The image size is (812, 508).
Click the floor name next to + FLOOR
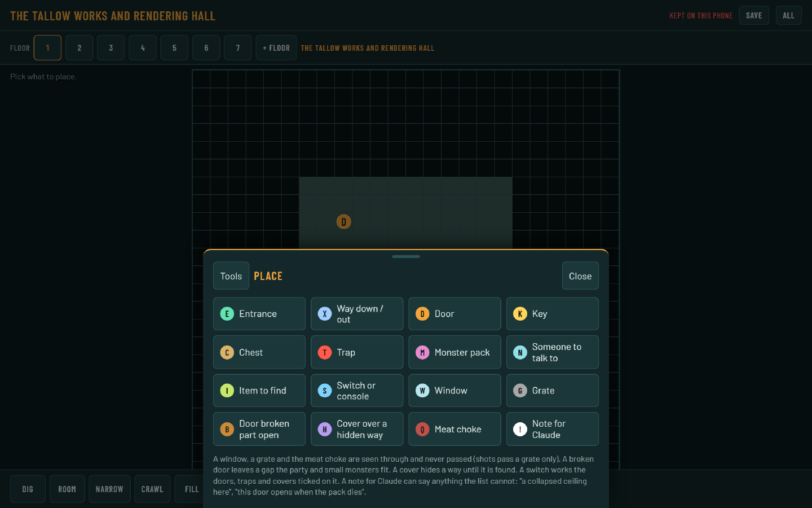click(368, 48)
